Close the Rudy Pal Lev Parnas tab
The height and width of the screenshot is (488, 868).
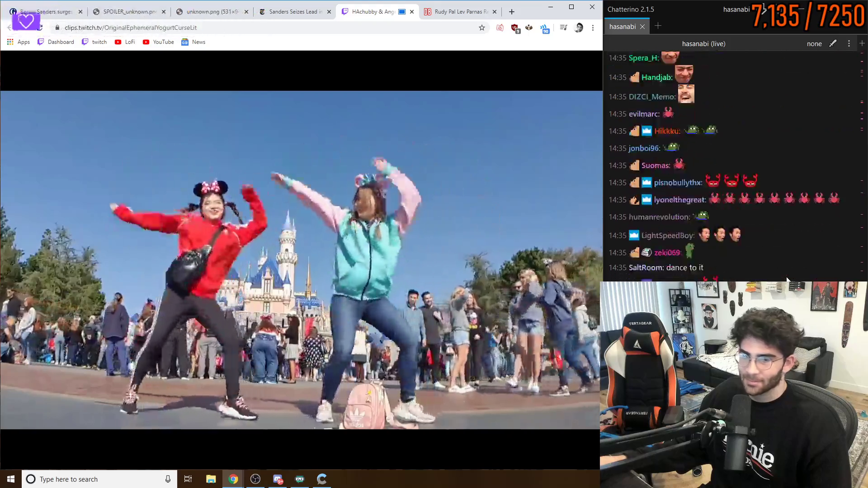494,11
